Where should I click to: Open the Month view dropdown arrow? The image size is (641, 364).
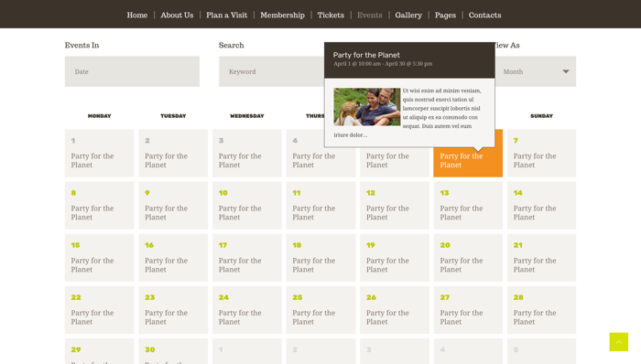coord(566,71)
